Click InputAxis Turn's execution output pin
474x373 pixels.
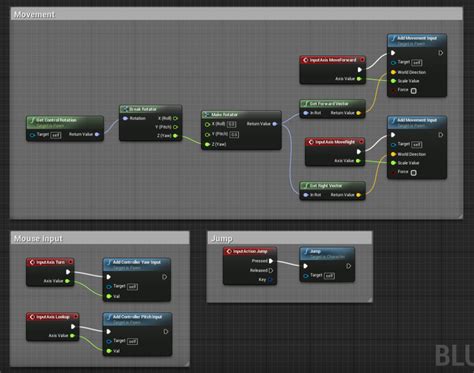pos(68,272)
